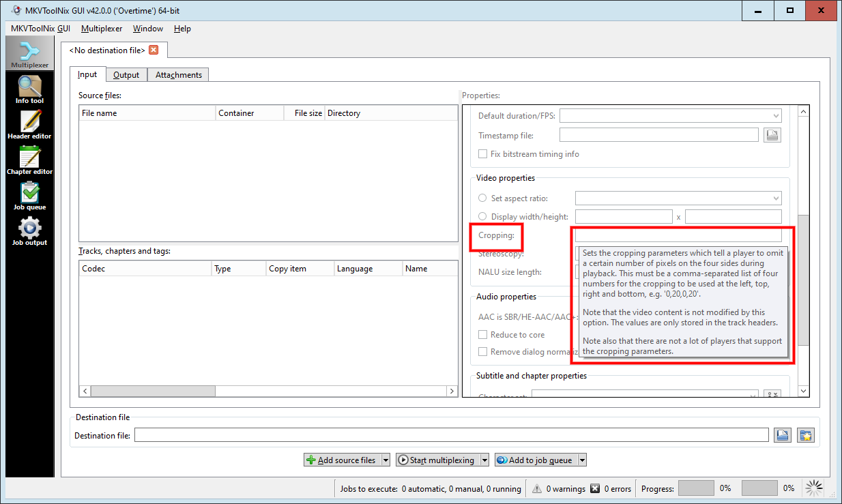The width and height of the screenshot is (842, 504).
Task: Sort source files by Container column
Action: (250, 113)
